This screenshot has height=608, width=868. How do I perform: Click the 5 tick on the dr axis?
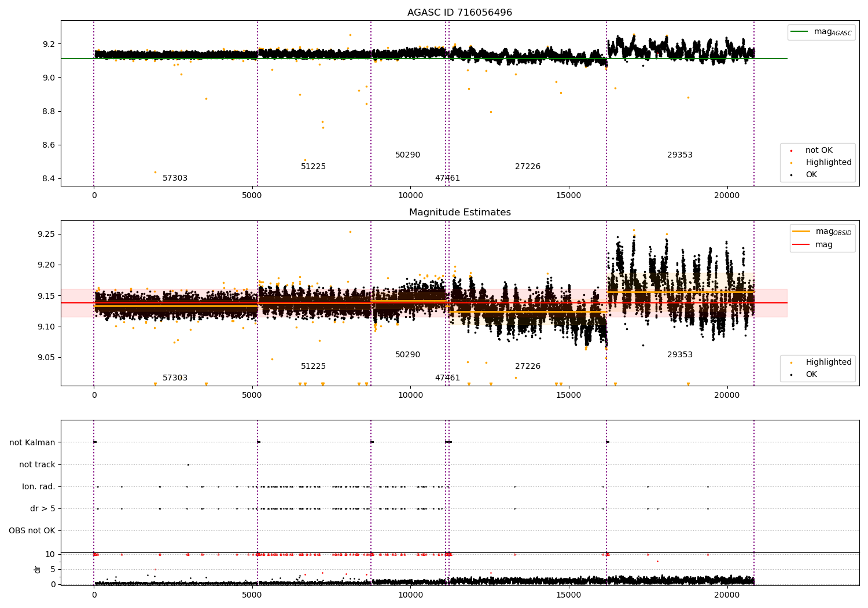pos(53,570)
